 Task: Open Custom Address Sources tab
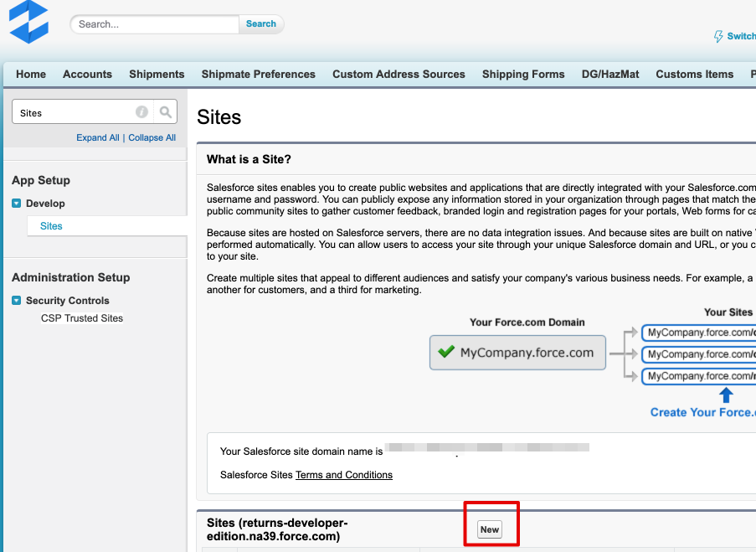point(399,75)
